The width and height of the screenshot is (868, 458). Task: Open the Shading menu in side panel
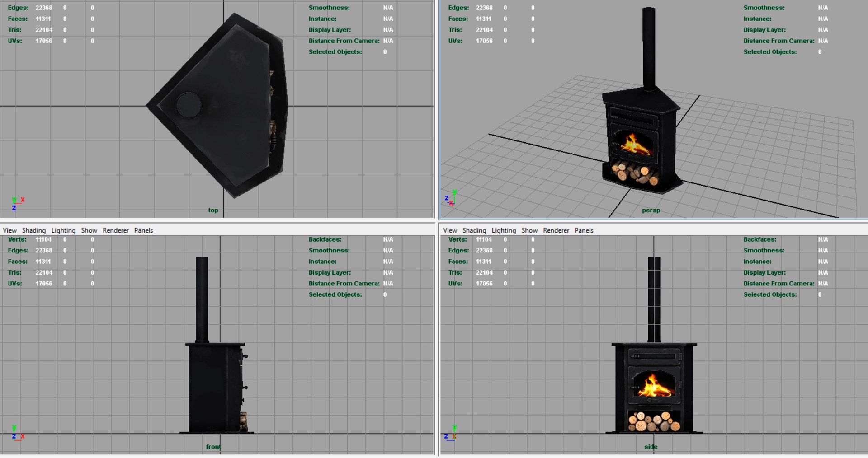pos(474,230)
